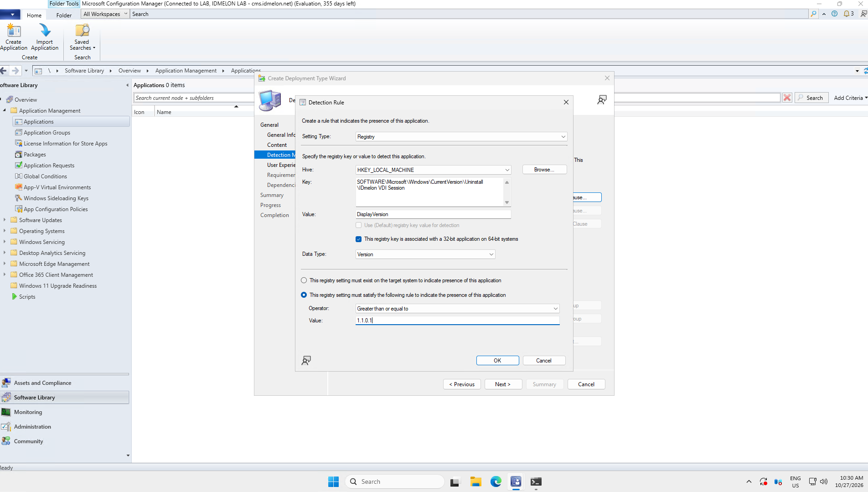Select Packages node in Software Library
This screenshot has width=868, height=492.
point(35,155)
